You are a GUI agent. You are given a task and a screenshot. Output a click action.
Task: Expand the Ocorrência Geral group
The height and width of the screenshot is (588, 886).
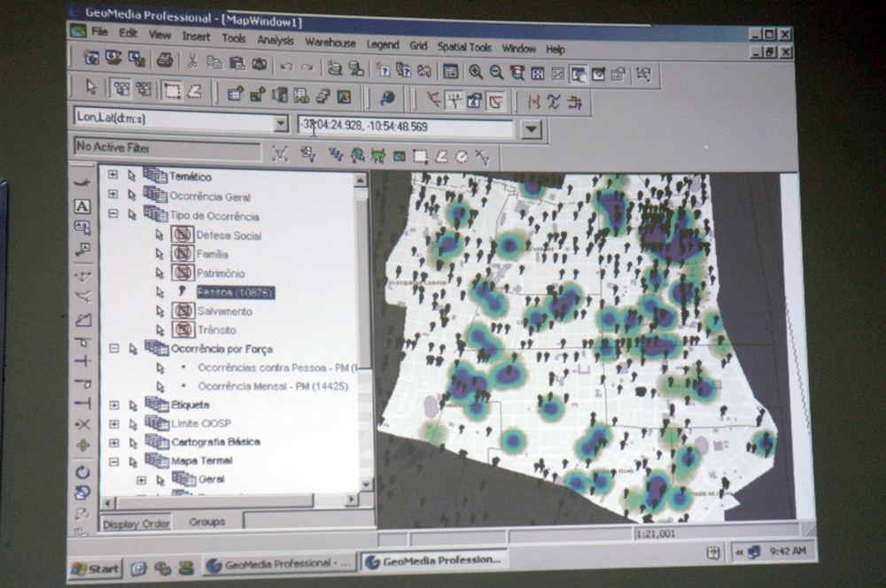coord(113,194)
